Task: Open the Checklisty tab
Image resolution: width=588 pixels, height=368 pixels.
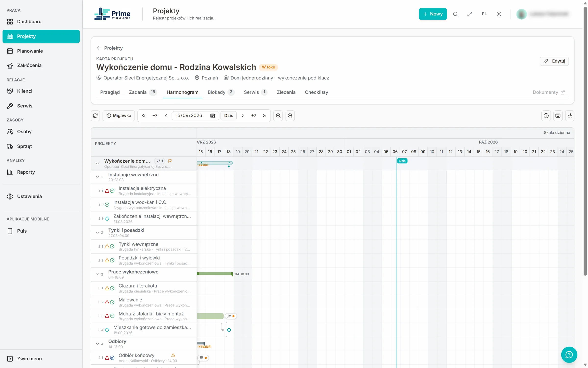Action: [x=316, y=92]
